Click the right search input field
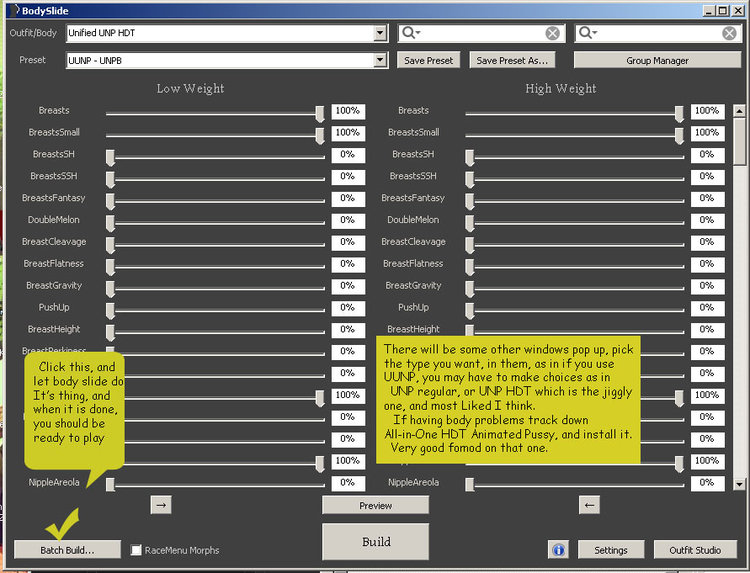Viewport: 750px width, 573px height. click(x=658, y=33)
